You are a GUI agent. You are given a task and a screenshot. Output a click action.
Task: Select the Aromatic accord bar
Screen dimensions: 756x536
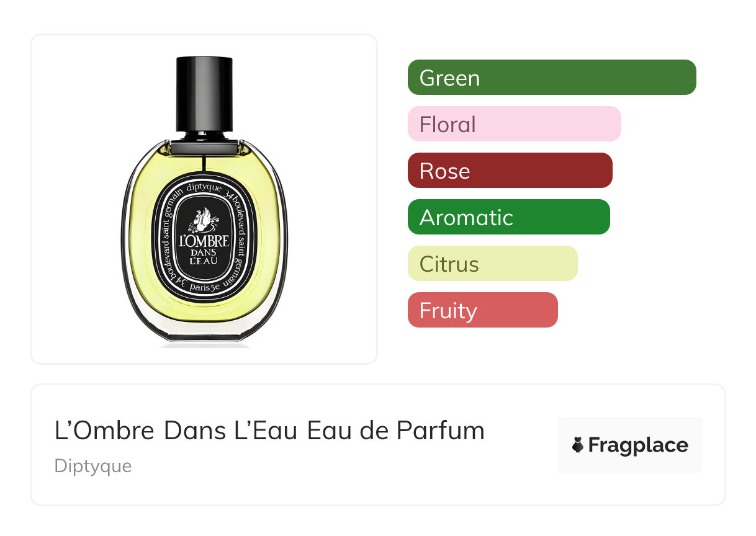click(x=509, y=217)
